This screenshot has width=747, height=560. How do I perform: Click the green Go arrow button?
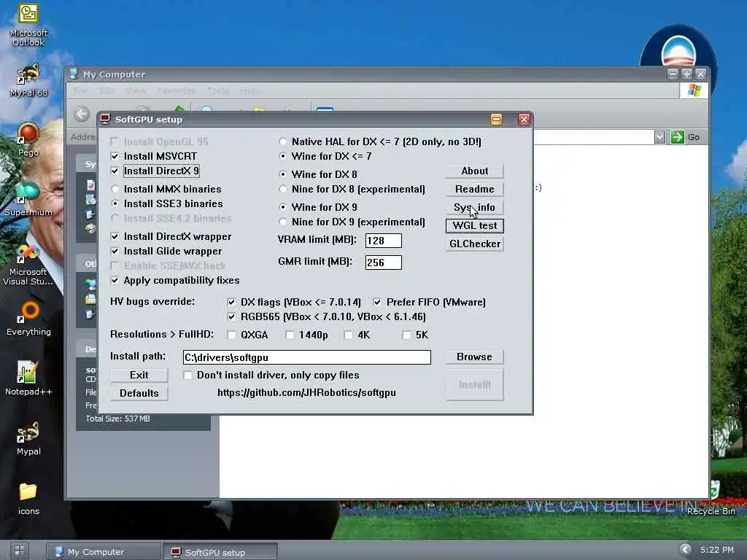tap(677, 137)
